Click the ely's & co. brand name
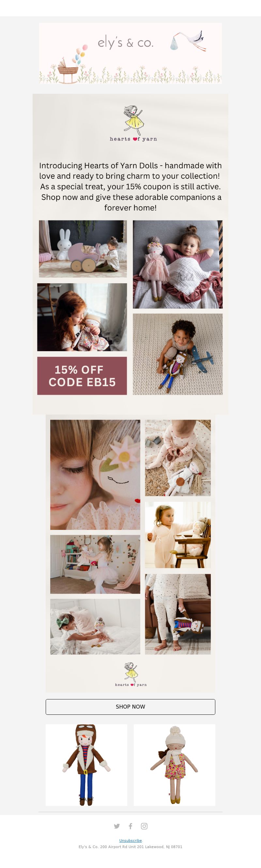The image size is (261, 868). pyautogui.click(x=126, y=43)
